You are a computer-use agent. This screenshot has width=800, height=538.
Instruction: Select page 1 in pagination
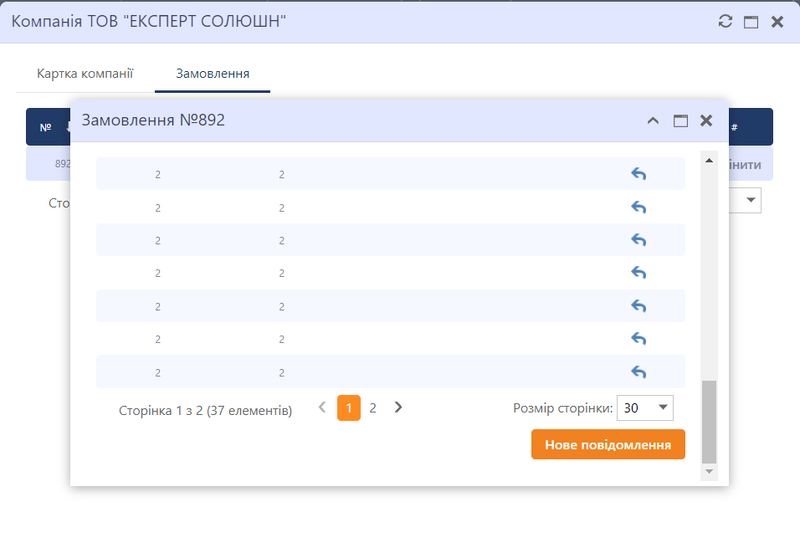tap(348, 408)
